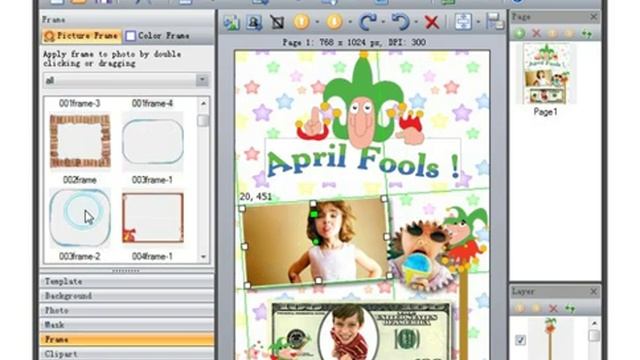Screen dimensions: 640x360
Task: Select the girl photo on the canvas
Action: coord(316,242)
